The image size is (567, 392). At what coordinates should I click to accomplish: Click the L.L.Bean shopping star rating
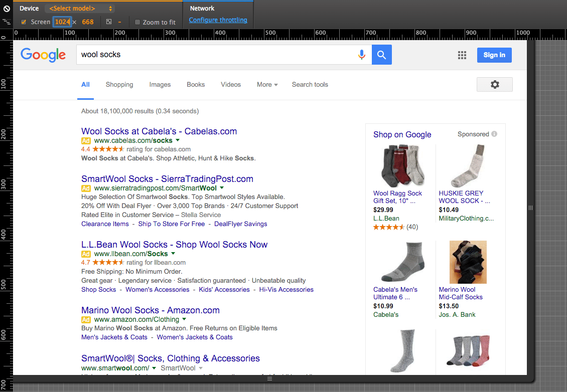(389, 227)
